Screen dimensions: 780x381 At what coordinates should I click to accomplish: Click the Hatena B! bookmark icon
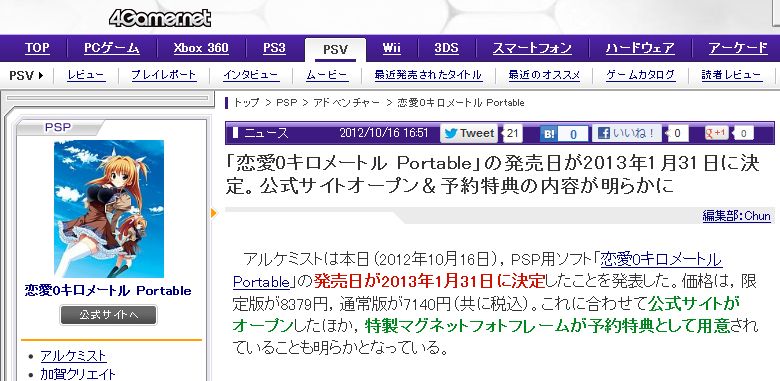pos(549,134)
